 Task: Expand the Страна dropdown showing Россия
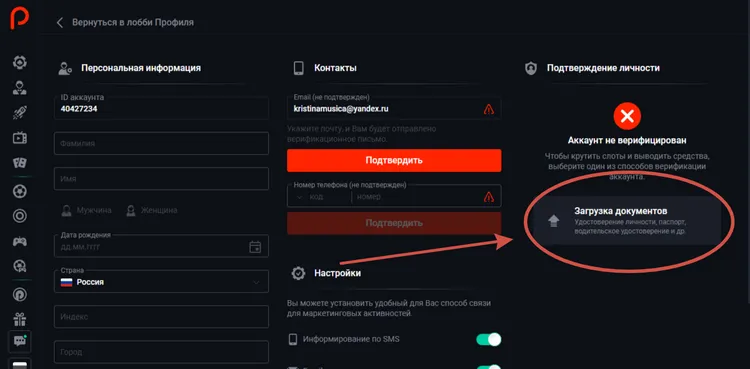(x=161, y=282)
